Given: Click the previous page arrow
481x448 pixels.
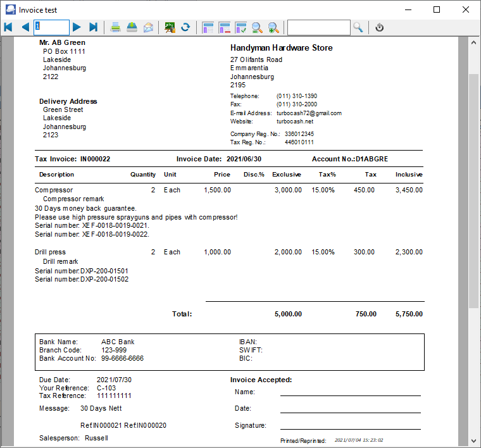Looking at the screenshot, I should [25, 27].
